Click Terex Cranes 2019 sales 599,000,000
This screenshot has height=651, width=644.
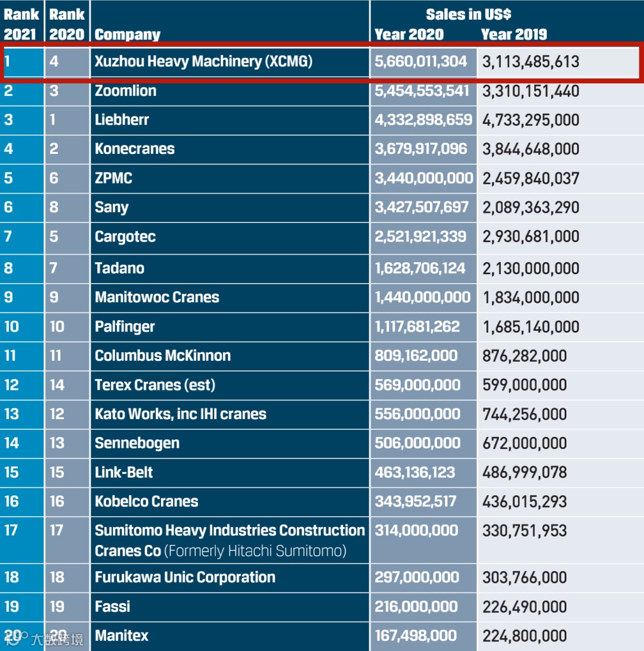click(x=524, y=385)
